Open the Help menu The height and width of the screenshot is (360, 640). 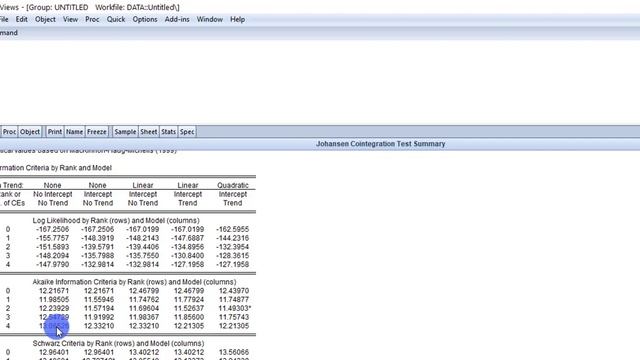click(238, 19)
